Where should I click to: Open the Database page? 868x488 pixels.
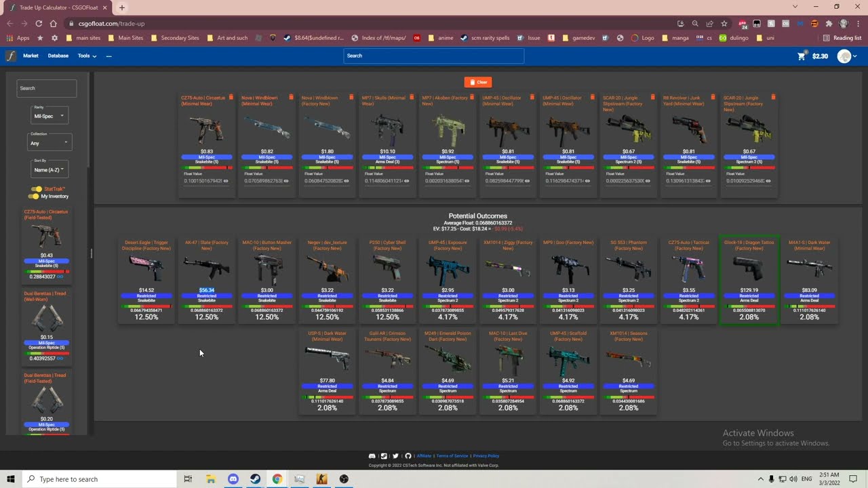pos(58,56)
